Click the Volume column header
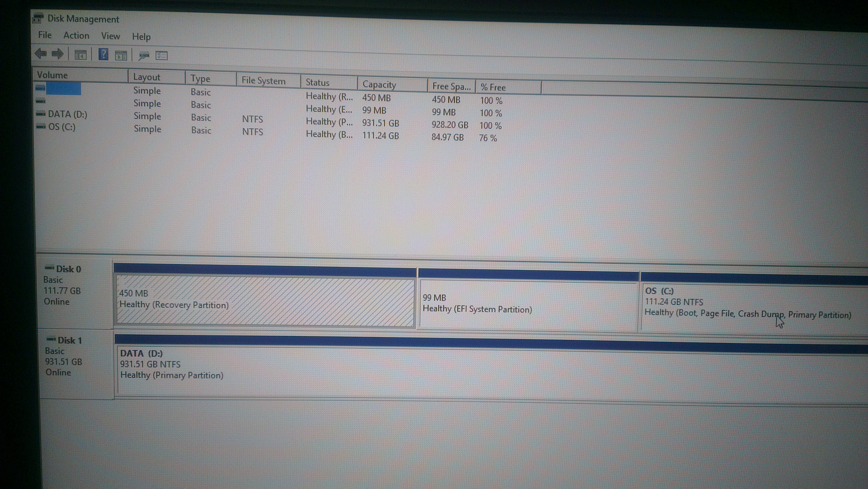Viewport: 868px width, 489px height. [53, 75]
